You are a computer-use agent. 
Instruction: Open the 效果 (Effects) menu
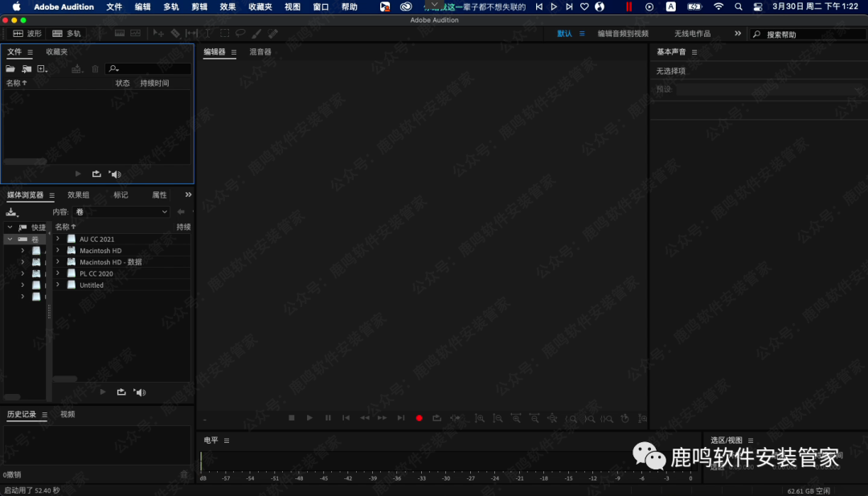click(x=227, y=6)
